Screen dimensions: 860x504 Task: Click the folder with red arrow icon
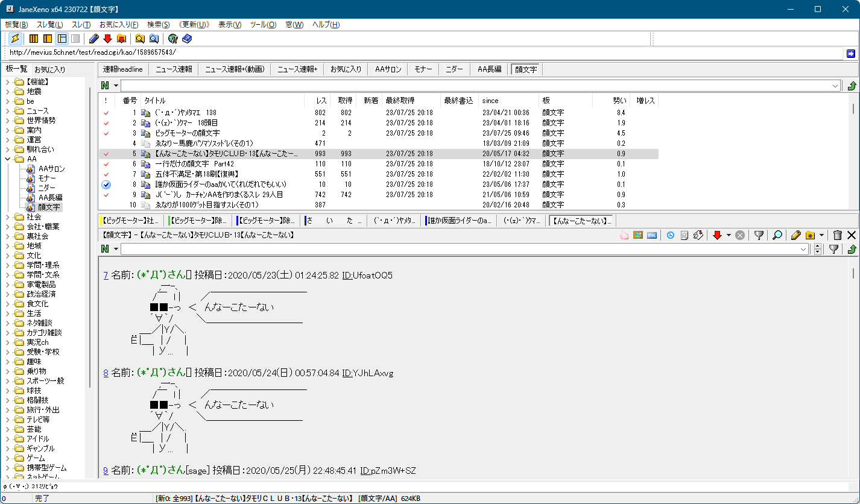[121, 39]
